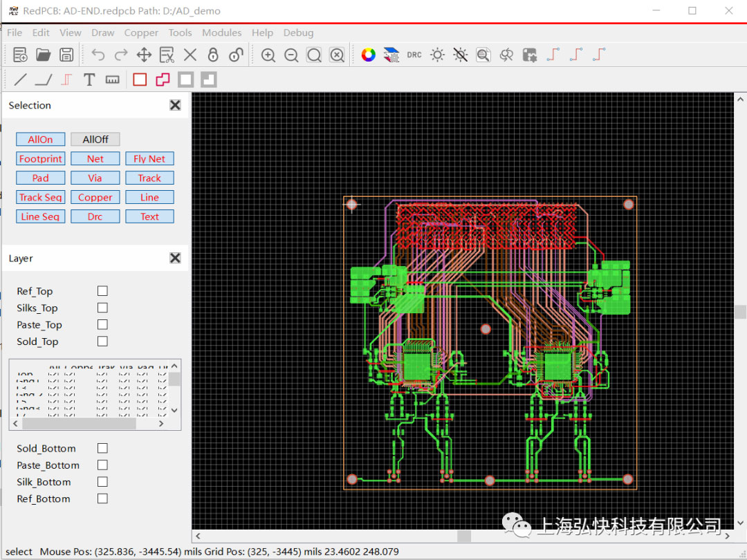Open the Tools menu
Screen dimensions: 747x560
coord(180,32)
